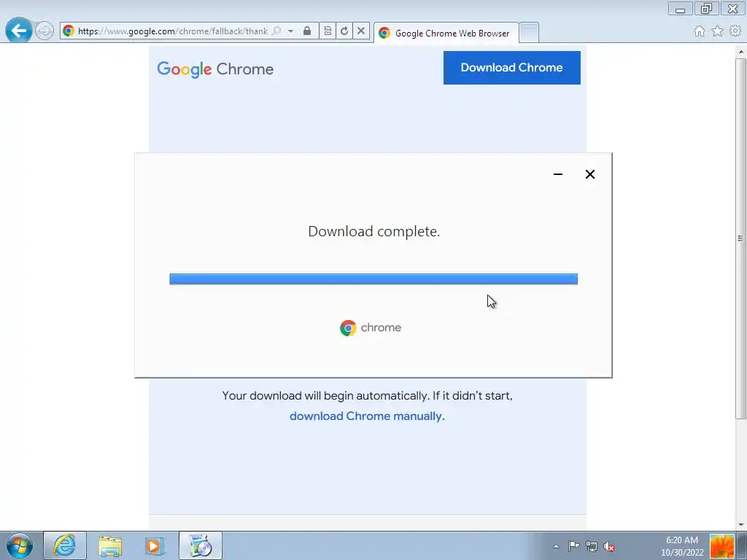Click the security lock icon
The image size is (747, 560).
[307, 31]
